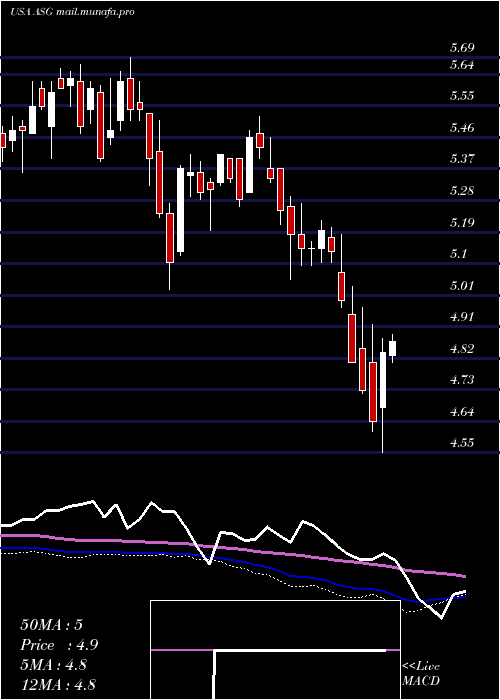500x700 pixels.
Task: Select the 5.28 price axis label
Action: [462, 191]
